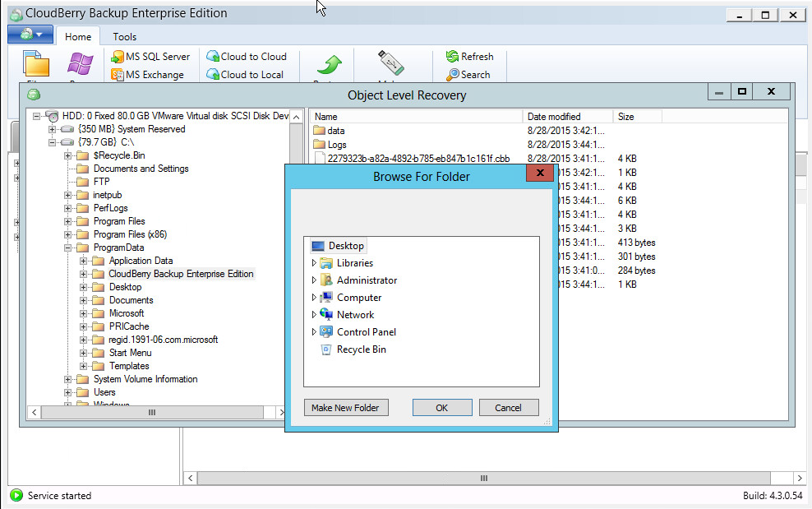The height and width of the screenshot is (509, 812).
Task: Select the 2279323b-a82a .cbb file name
Action: (x=418, y=159)
